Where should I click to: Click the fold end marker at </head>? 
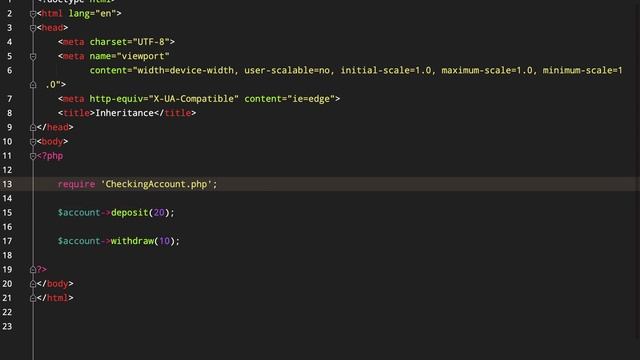click(x=33, y=127)
